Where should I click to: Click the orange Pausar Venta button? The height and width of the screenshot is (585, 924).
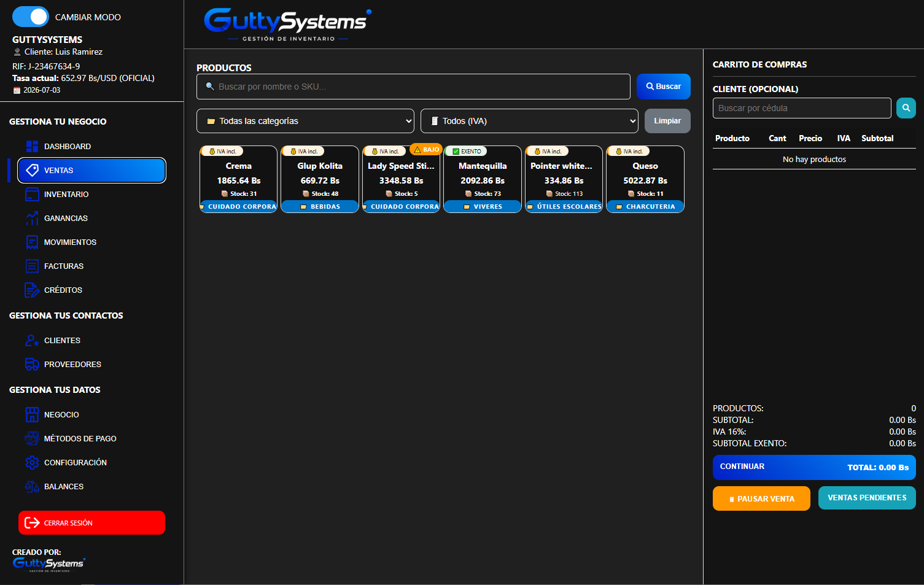(761, 498)
